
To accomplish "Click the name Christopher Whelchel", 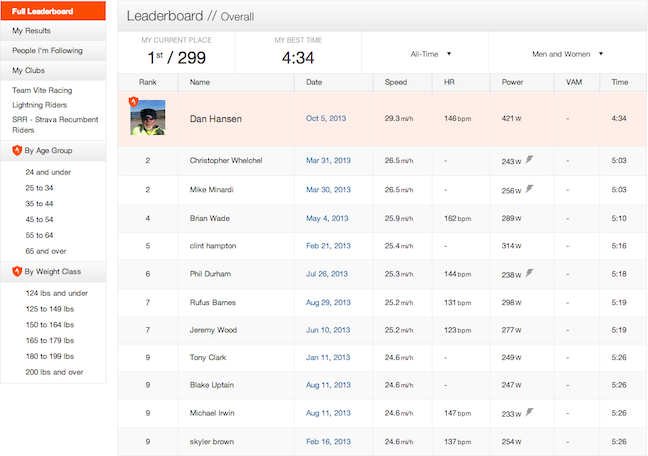I will [226, 160].
